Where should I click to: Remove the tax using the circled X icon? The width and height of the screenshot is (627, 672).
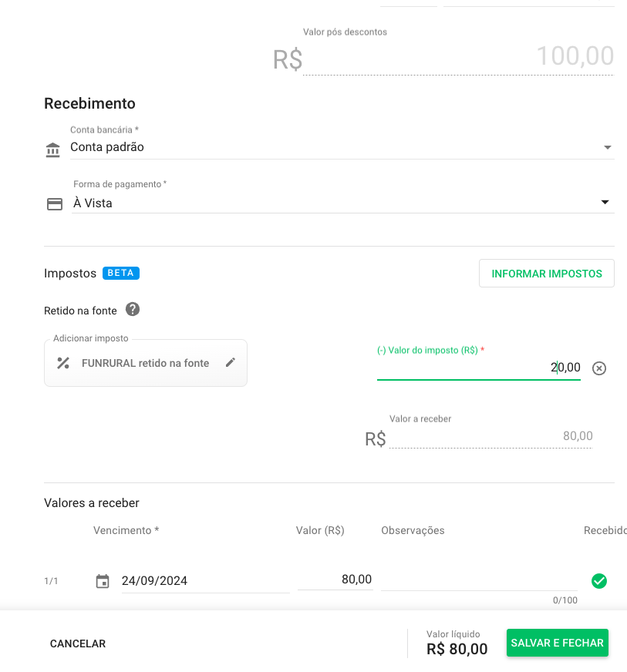(599, 368)
